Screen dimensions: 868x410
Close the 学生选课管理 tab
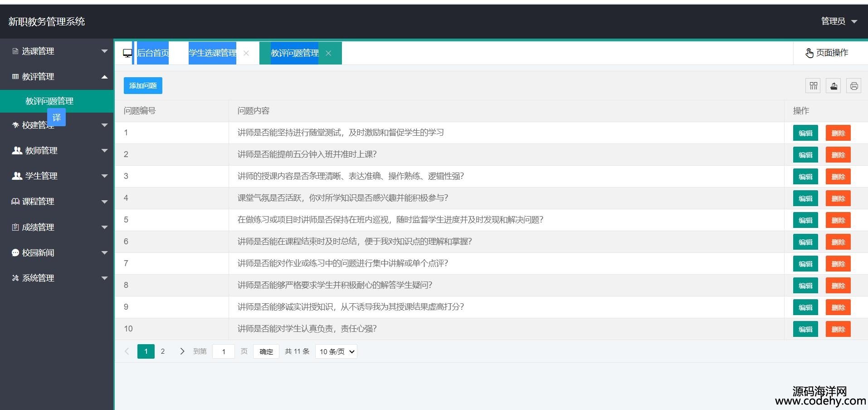[x=246, y=53]
